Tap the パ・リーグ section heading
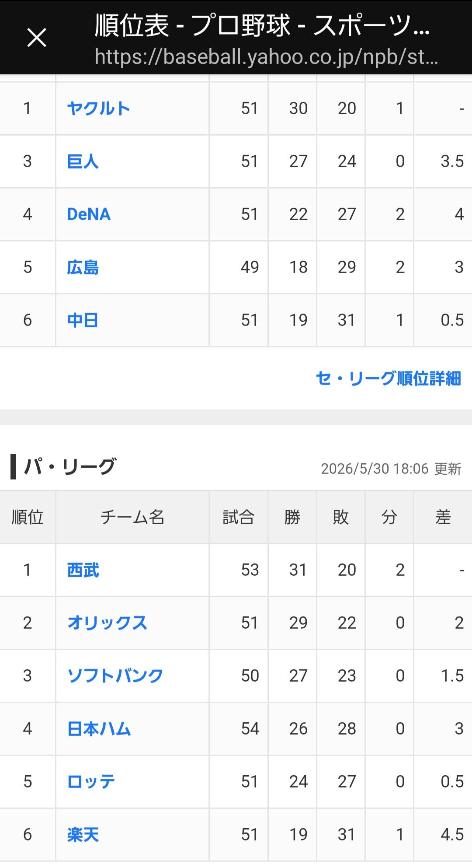Screen dimensions: 472x868 click(70, 467)
